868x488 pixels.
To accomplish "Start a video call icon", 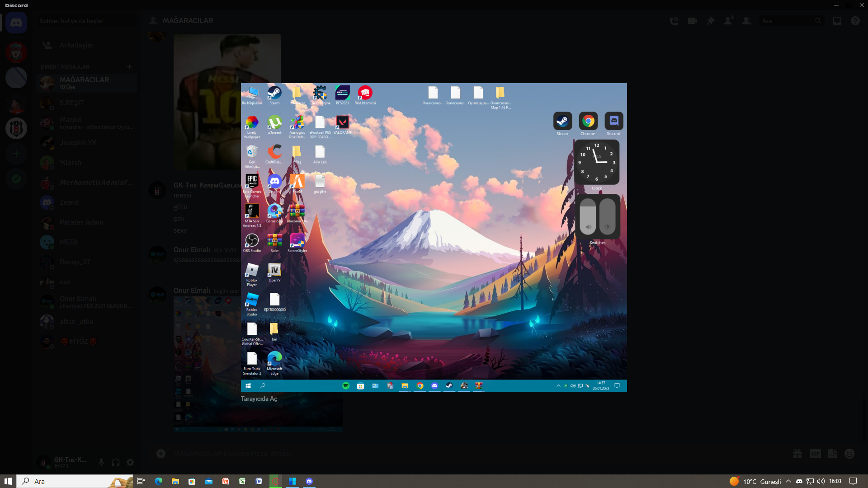I will 692,21.
